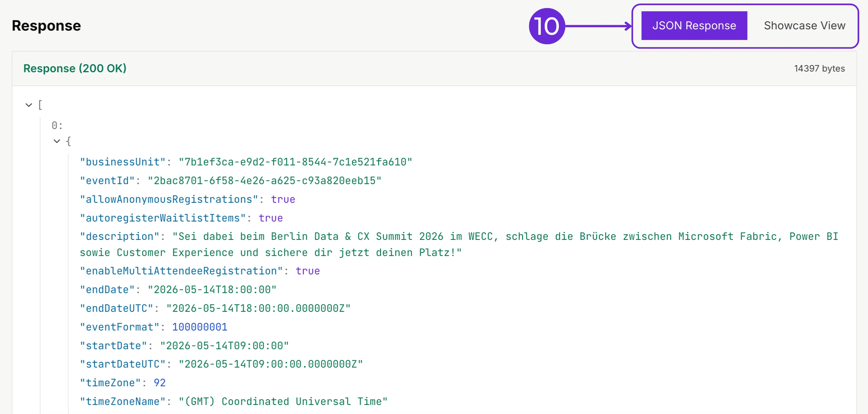This screenshot has height=414, width=868.
Task: Select the eventId value 2bac8701-6f58-4e26-a625-c93a820eeb15
Action: tap(265, 181)
